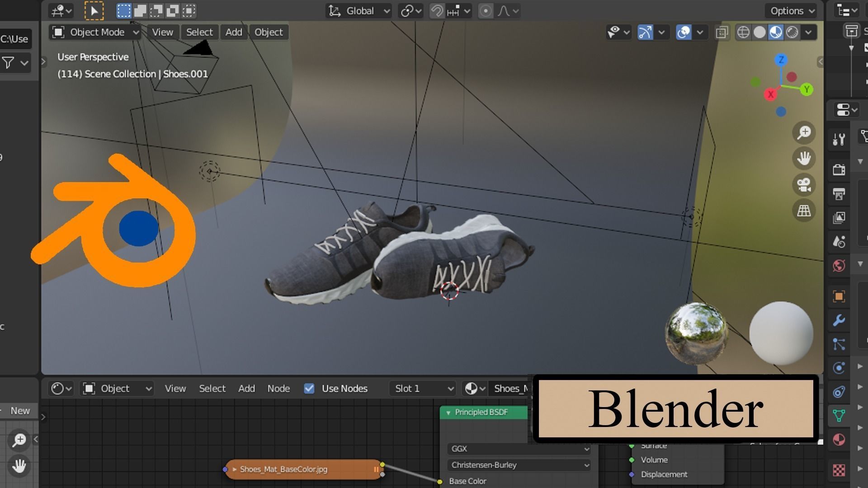The width and height of the screenshot is (868, 488).
Task: Open the Physics properties tab
Action: (x=839, y=368)
